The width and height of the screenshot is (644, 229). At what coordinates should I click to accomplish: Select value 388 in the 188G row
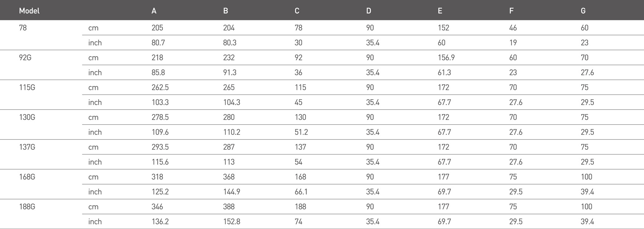click(x=229, y=206)
